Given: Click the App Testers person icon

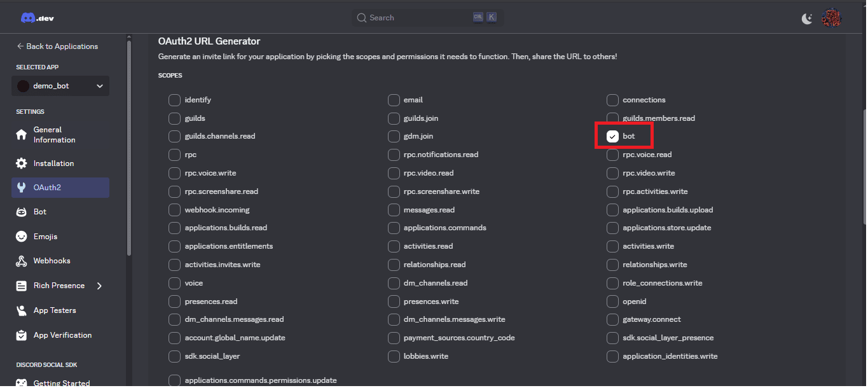Looking at the screenshot, I should tap(22, 310).
